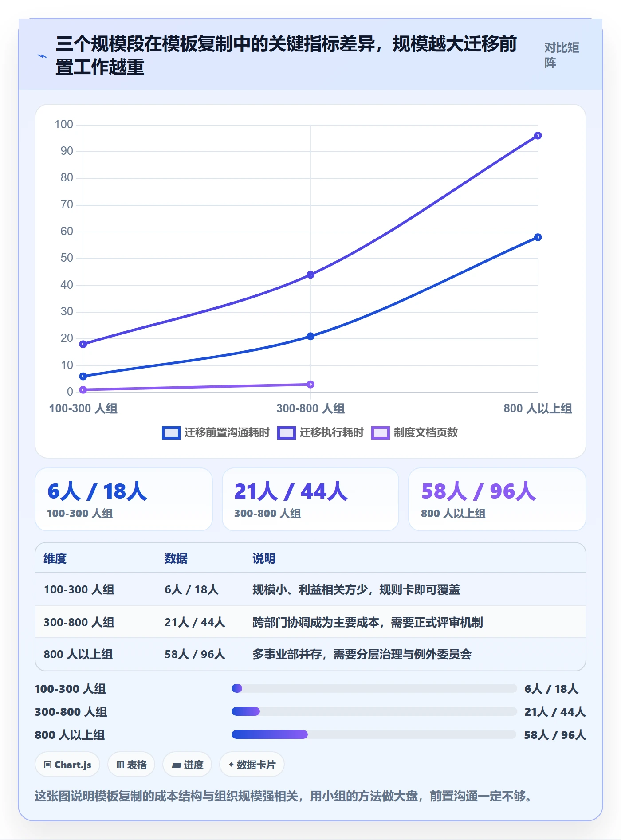The width and height of the screenshot is (621, 840).
Task: Toggle the 迁移前置沟通耗时 legend swatch
Action: (x=171, y=433)
